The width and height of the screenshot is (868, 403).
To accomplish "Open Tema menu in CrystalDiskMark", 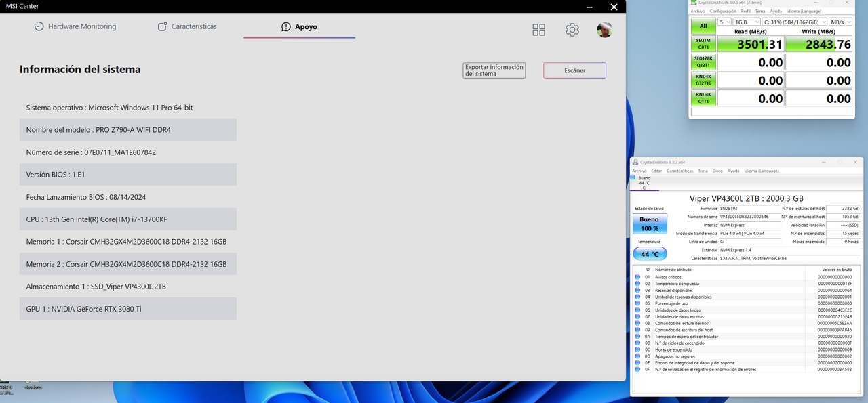I will (x=760, y=12).
